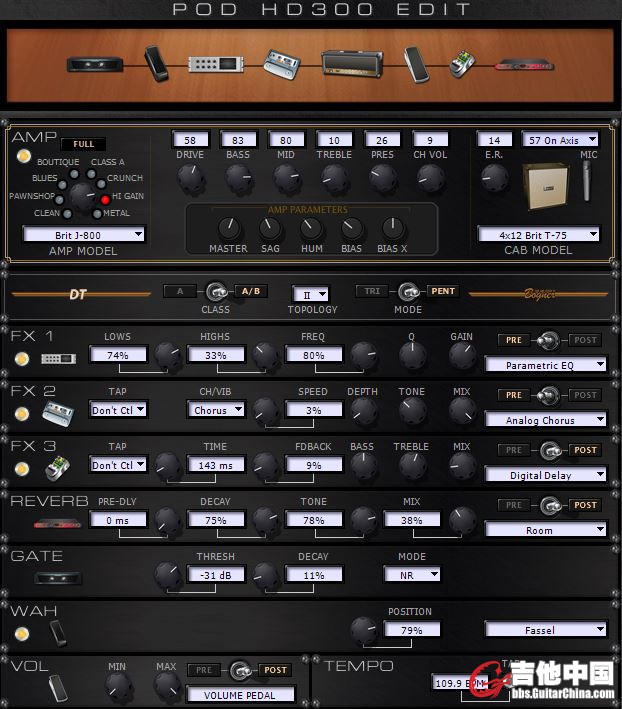Toggle the FX 3 on/off light
The height and width of the screenshot is (709, 622).
tap(22, 469)
